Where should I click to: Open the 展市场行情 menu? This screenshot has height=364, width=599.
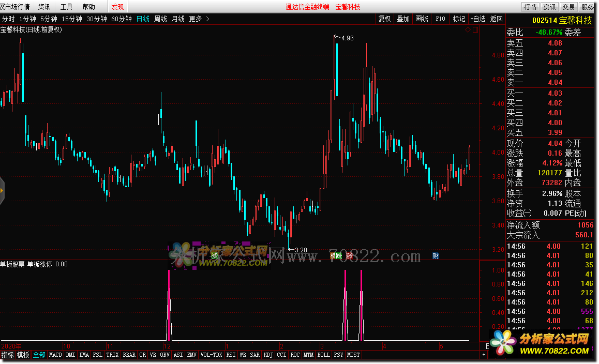(15, 7)
